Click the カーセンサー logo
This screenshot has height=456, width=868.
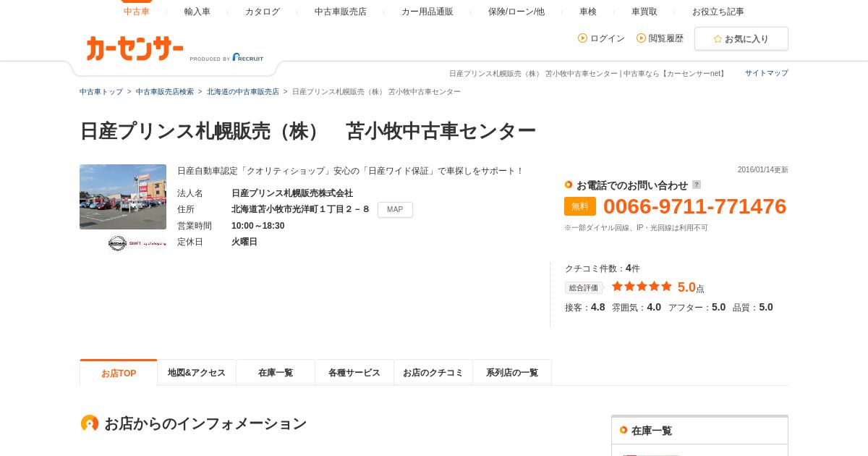pos(135,48)
